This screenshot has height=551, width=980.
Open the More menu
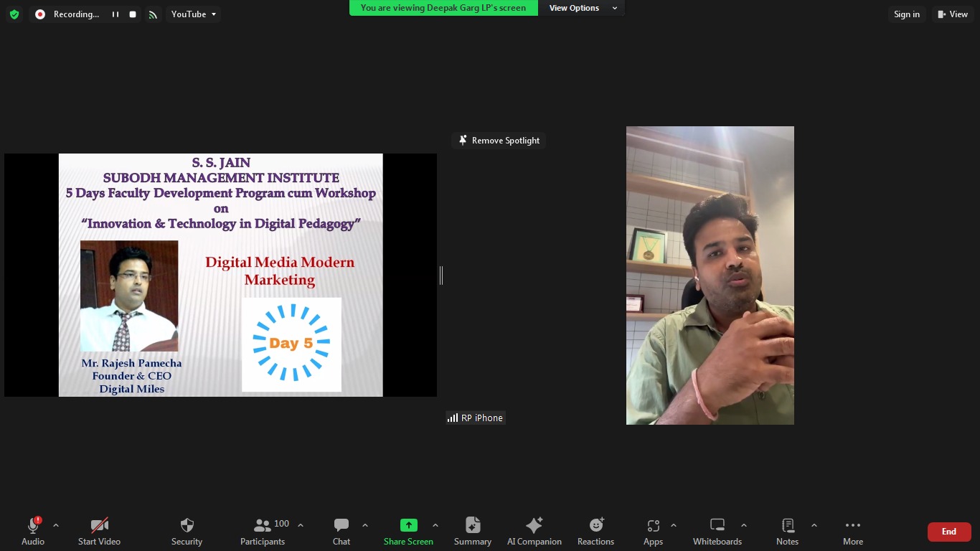point(852,531)
